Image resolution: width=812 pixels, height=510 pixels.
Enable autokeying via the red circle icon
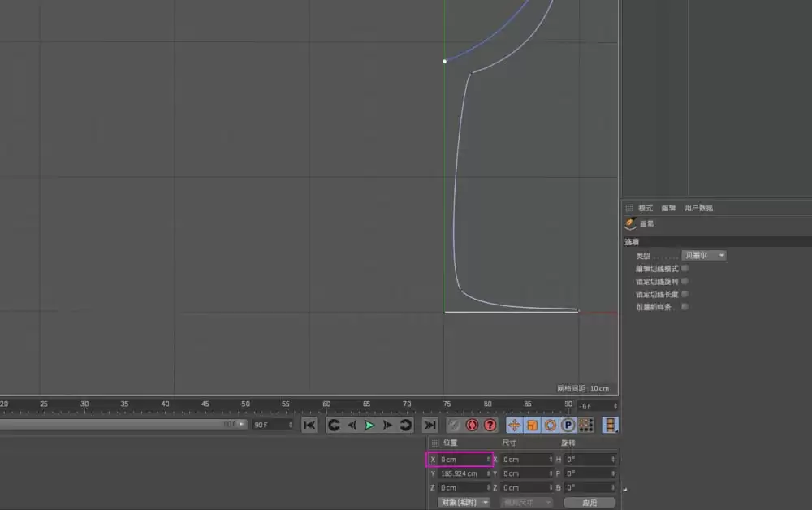pyautogui.click(x=472, y=425)
